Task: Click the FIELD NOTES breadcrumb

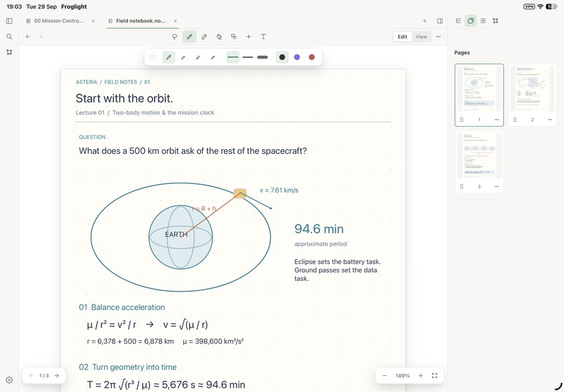Action: coord(120,82)
